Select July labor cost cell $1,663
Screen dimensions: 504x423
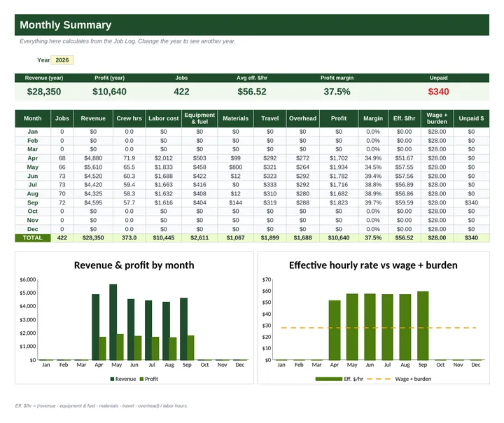164,185
